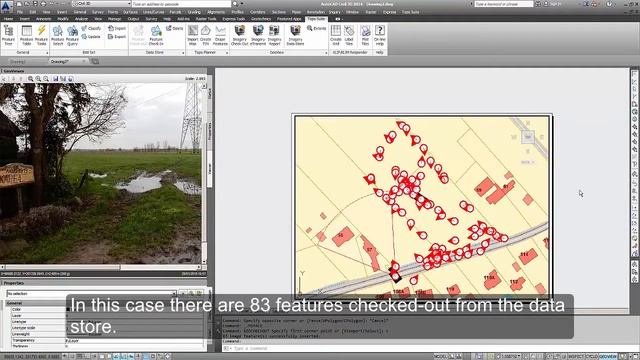Zoom out on GeoViewer image
The width and height of the screenshot is (640, 360).
(x=46, y=79)
